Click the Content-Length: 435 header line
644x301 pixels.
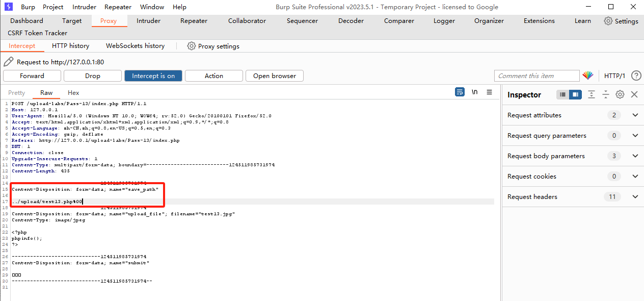click(41, 171)
